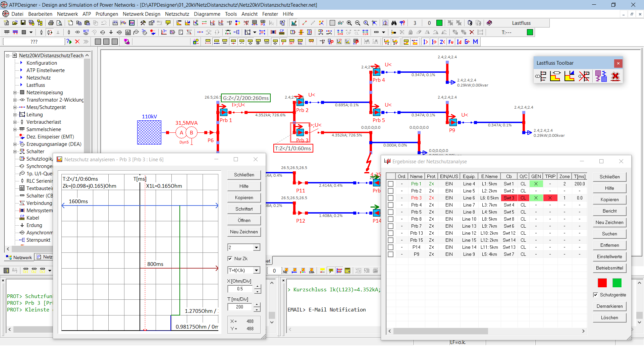Click the red color square in results window

coord(602,283)
